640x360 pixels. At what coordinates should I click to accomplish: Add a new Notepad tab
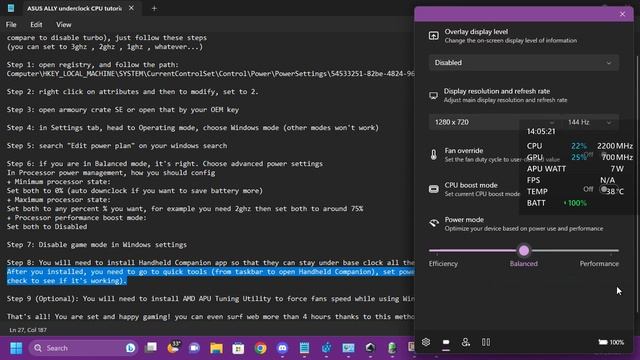coord(154,8)
